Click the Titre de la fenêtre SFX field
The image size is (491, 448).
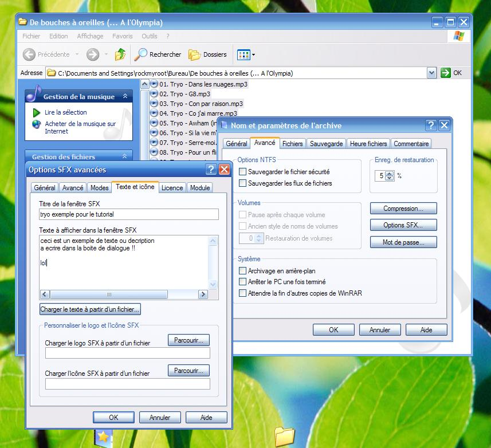click(x=128, y=214)
